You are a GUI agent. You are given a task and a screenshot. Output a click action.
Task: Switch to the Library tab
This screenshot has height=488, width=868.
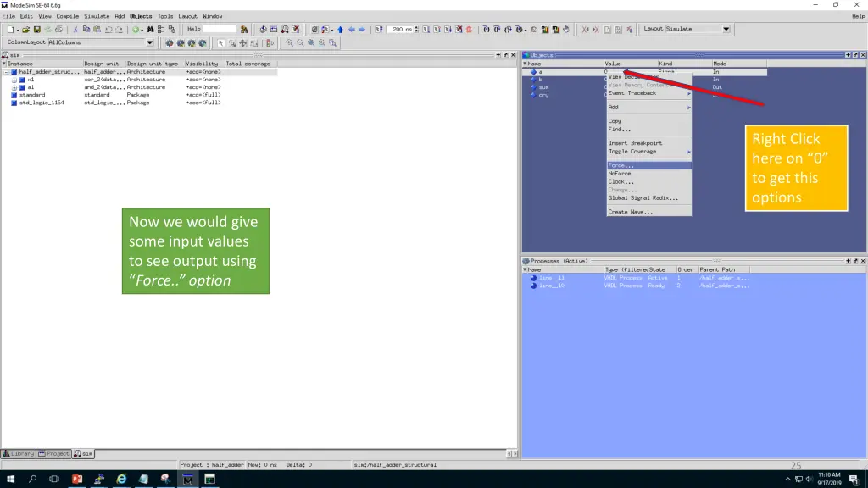click(19, 454)
